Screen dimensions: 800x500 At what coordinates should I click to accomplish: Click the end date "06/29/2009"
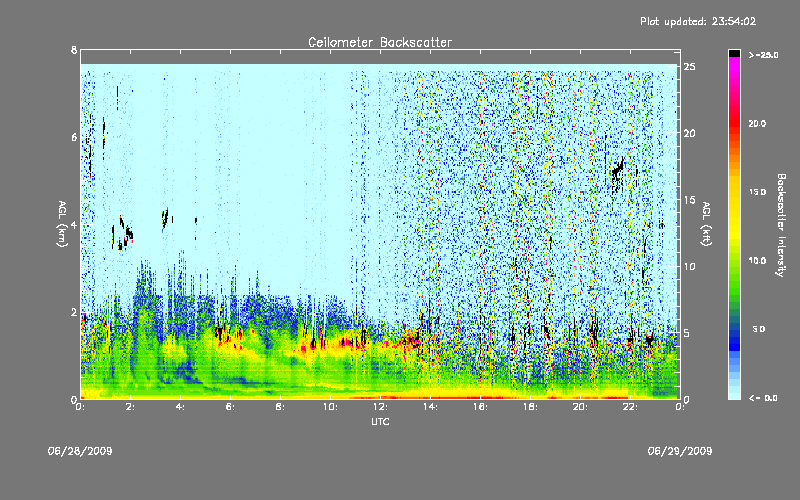coord(680,451)
